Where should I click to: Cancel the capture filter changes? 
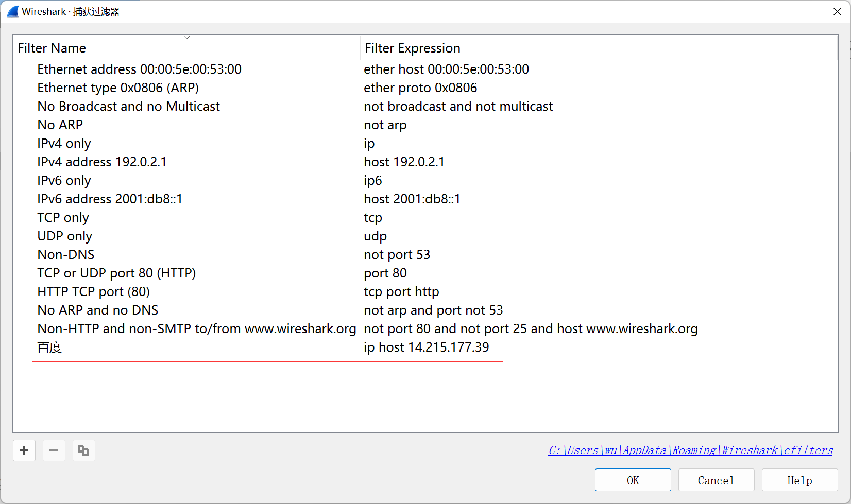point(716,480)
